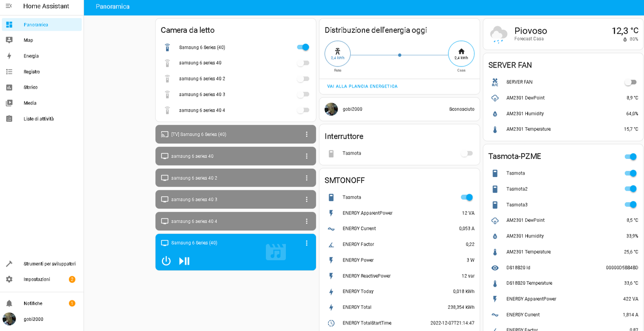
Task: Click the Liste di attività clipboard icon
Action: 9,119
